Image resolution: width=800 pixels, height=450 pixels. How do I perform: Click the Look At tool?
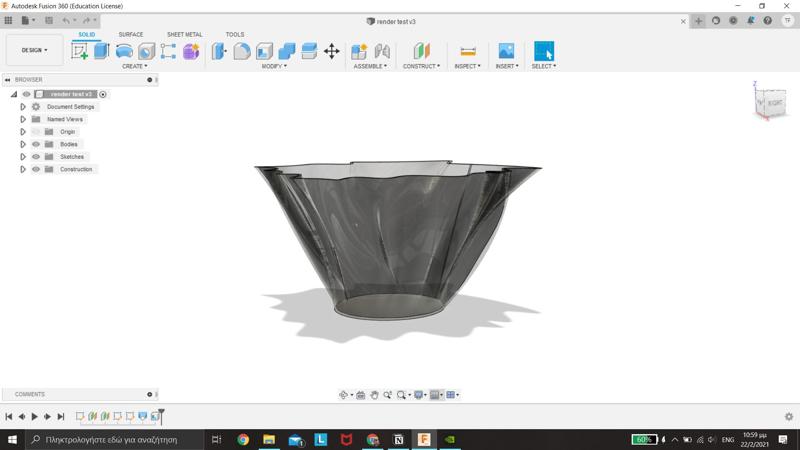[x=361, y=395]
